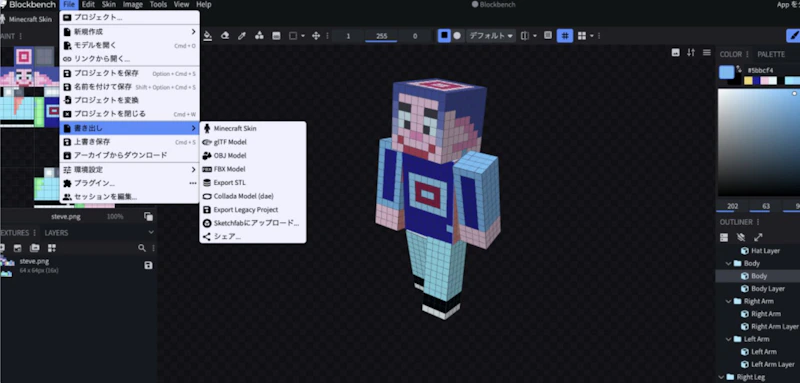This screenshot has height=383, width=800.
Task: Click プラグイン in File menu
Action: pyautogui.click(x=130, y=183)
